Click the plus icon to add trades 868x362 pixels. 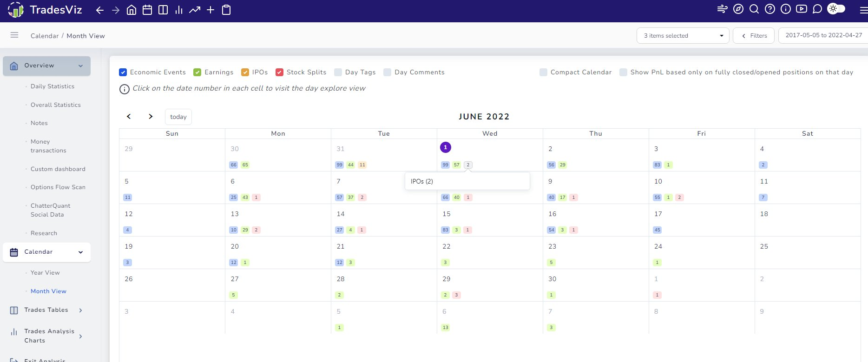pyautogui.click(x=210, y=10)
